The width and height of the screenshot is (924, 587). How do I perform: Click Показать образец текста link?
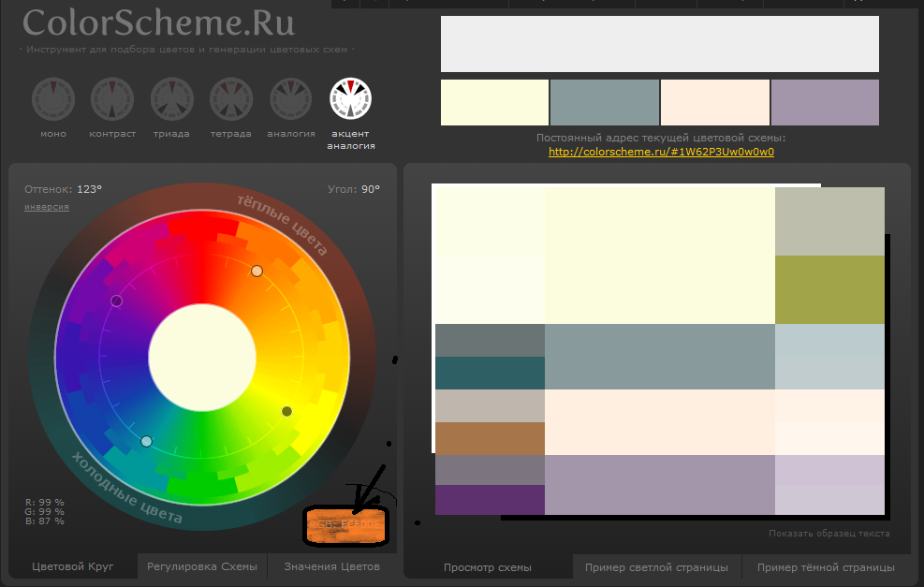[x=829, y=534]
